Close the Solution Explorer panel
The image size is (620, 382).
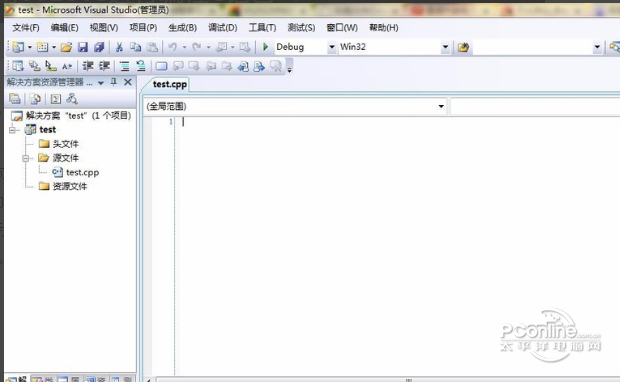tap(128, 82)
